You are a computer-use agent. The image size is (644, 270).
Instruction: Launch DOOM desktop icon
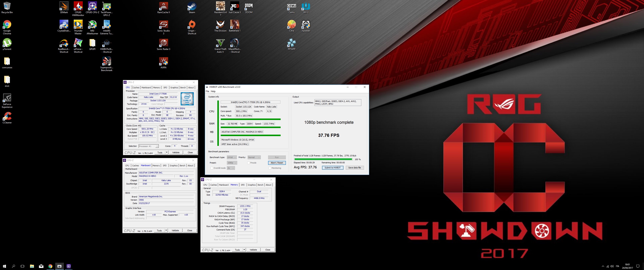pyautogui.click(x=249, y=7)
